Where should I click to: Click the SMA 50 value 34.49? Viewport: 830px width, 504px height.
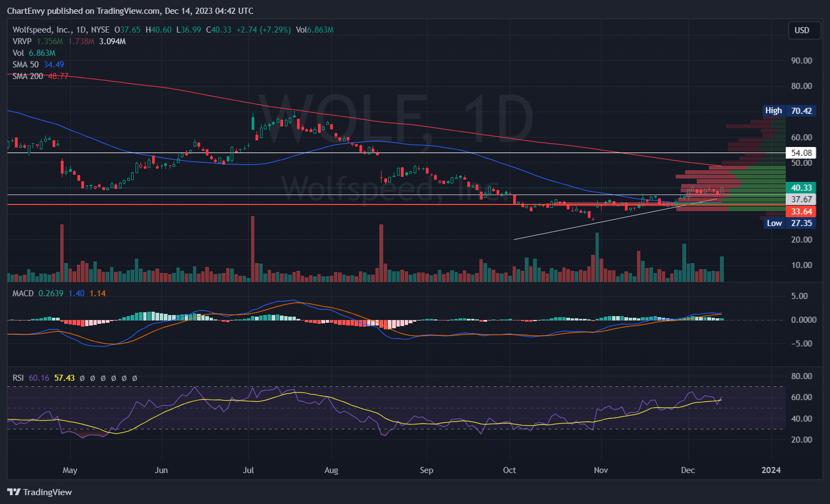coord(54,65)
